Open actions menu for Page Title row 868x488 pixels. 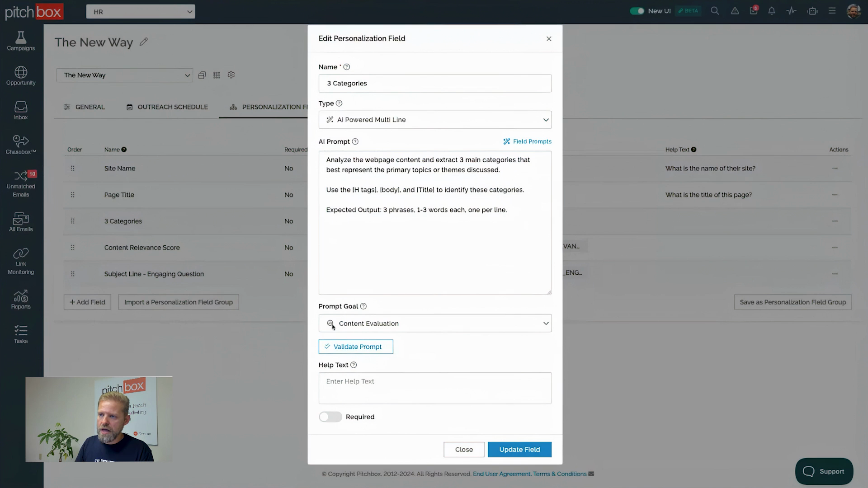835,195
